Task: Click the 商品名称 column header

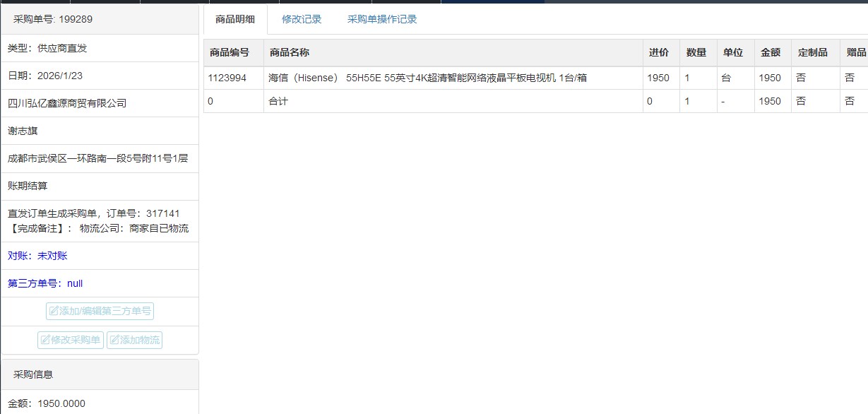Action: pyautogui.click(x=290, y=53)
